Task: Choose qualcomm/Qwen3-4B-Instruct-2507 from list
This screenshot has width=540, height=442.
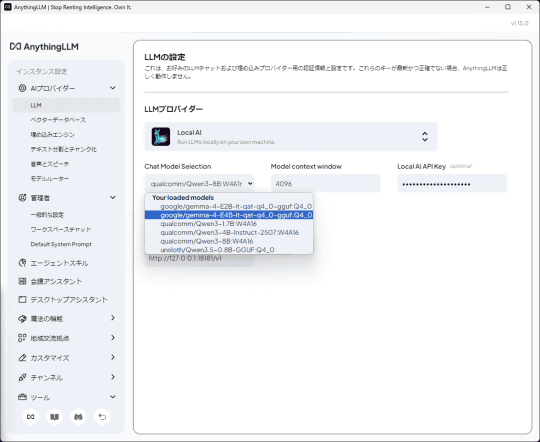Action: tap(229, 233)
